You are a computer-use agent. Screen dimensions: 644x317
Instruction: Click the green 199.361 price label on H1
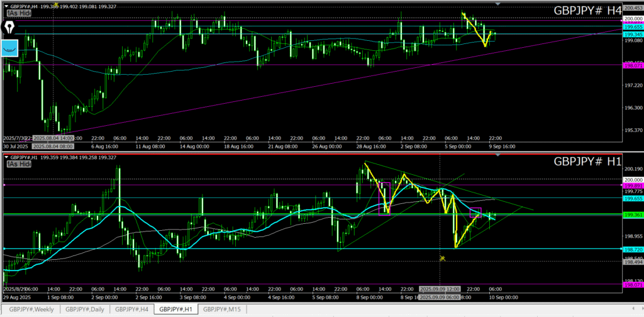click(633, 214)
